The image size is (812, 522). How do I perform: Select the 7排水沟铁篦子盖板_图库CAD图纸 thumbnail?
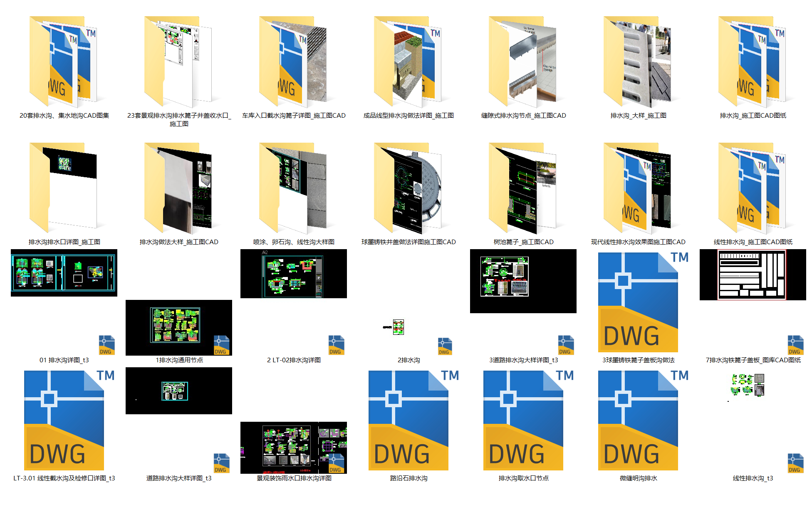(x=753, y=275)
